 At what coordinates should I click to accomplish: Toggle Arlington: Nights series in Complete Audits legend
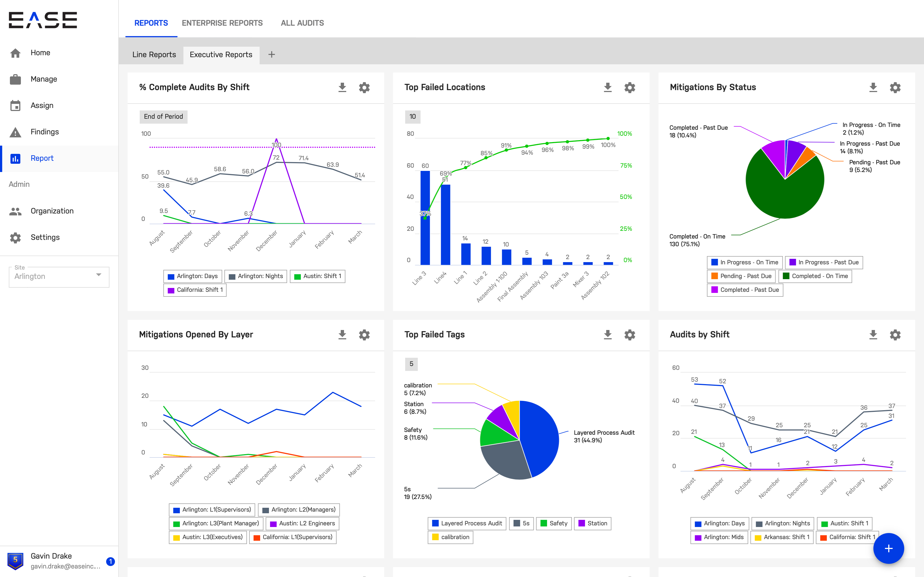coord(256,276)
